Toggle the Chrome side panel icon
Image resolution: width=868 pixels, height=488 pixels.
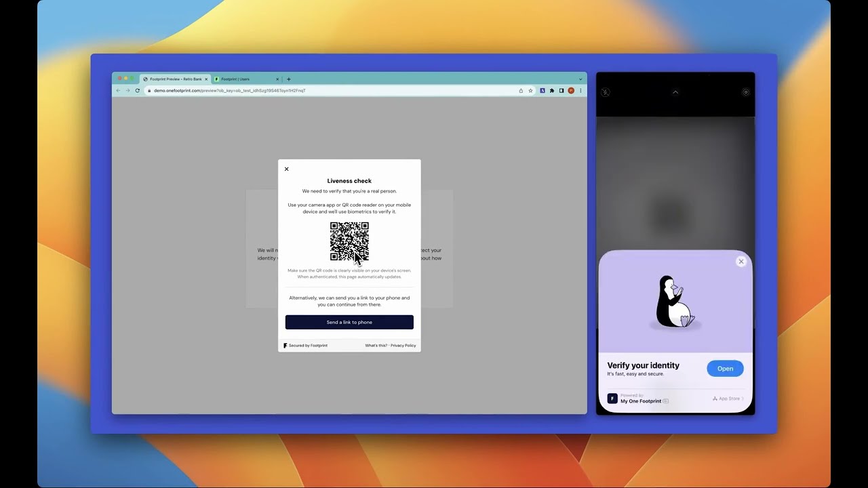pyautogui.click(x=561, y=90)
